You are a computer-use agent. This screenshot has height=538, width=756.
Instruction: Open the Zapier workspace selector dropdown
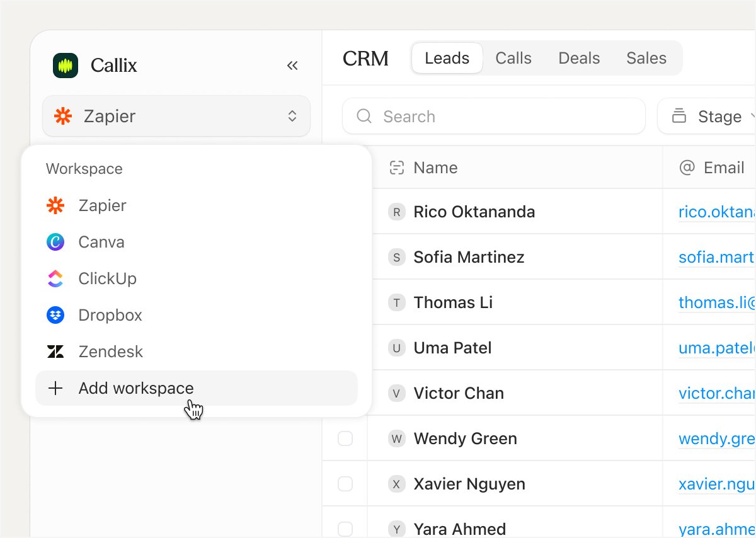coord(176,116)
